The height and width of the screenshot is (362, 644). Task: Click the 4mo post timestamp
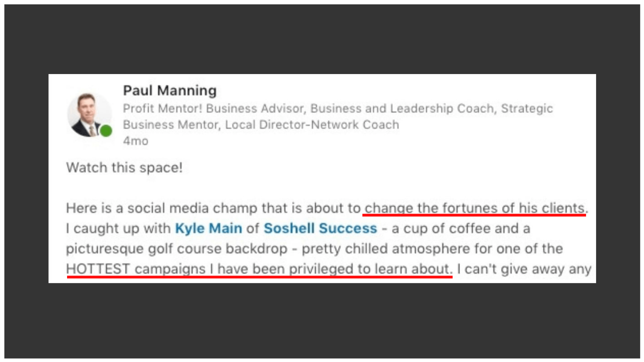click(x=136, y=141)
